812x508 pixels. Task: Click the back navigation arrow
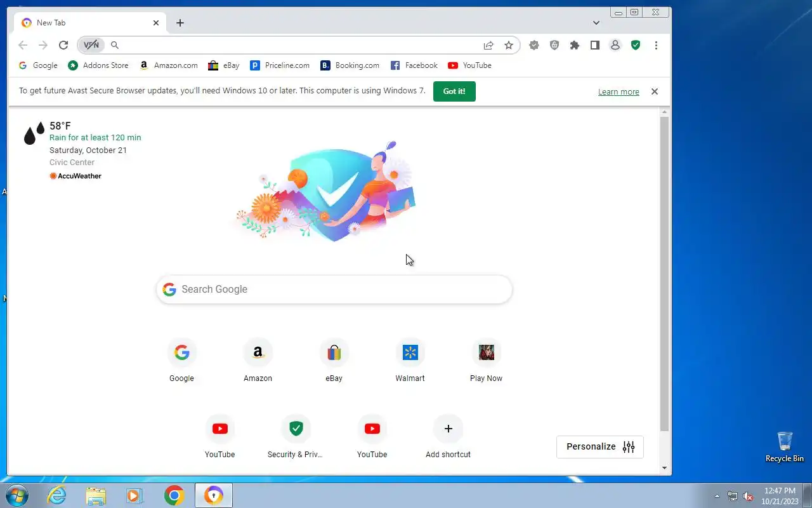click(x=23, y=45)
